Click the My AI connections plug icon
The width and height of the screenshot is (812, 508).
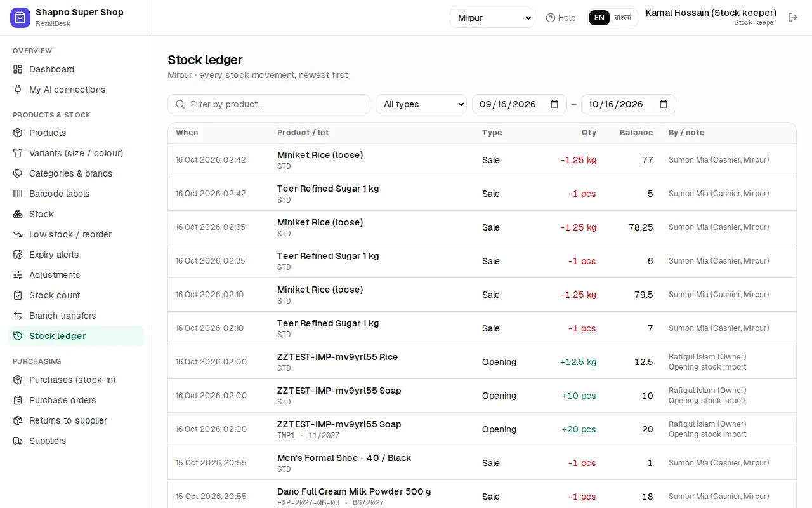click(x=18, y=90)
